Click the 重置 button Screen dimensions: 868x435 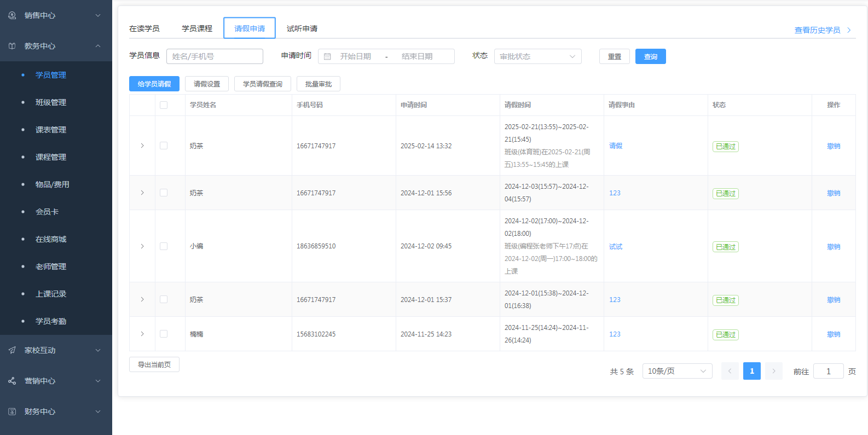[615, 56]
